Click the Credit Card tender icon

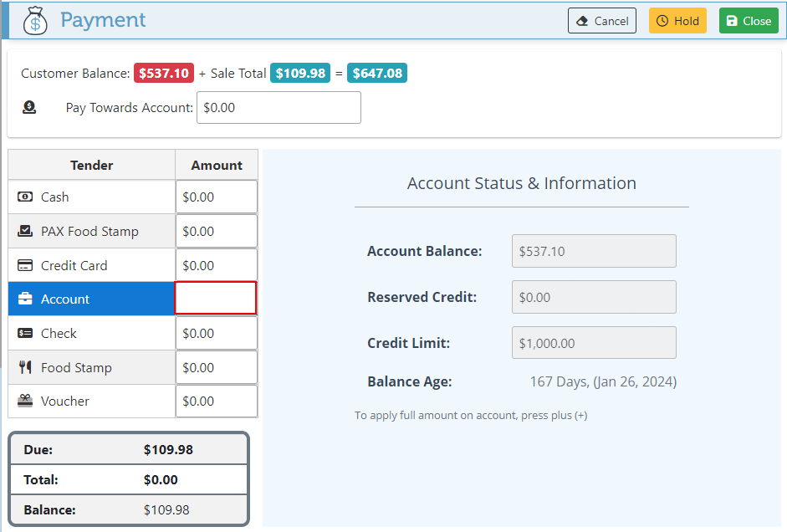click(x=25, y=266)
